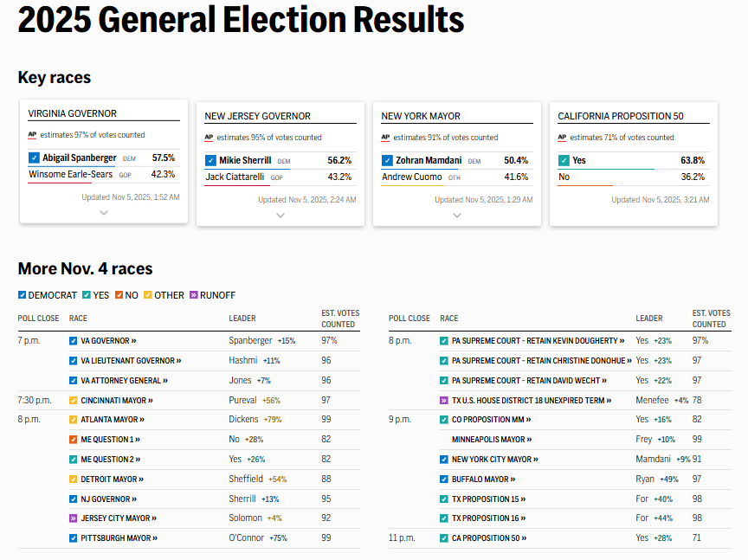The height and width of the screenshot is (560, 748).
Task: Click checkbox next to Abigail Spanberger
Action: pos(34,158)
